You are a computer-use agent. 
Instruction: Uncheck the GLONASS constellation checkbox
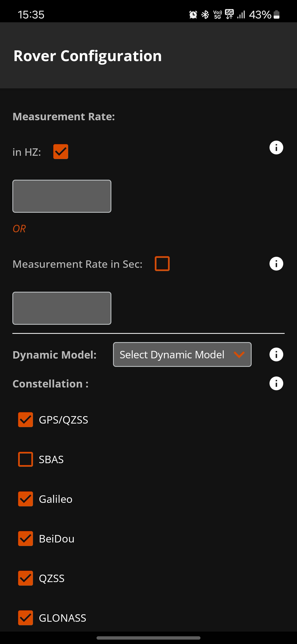coord(26,618)
